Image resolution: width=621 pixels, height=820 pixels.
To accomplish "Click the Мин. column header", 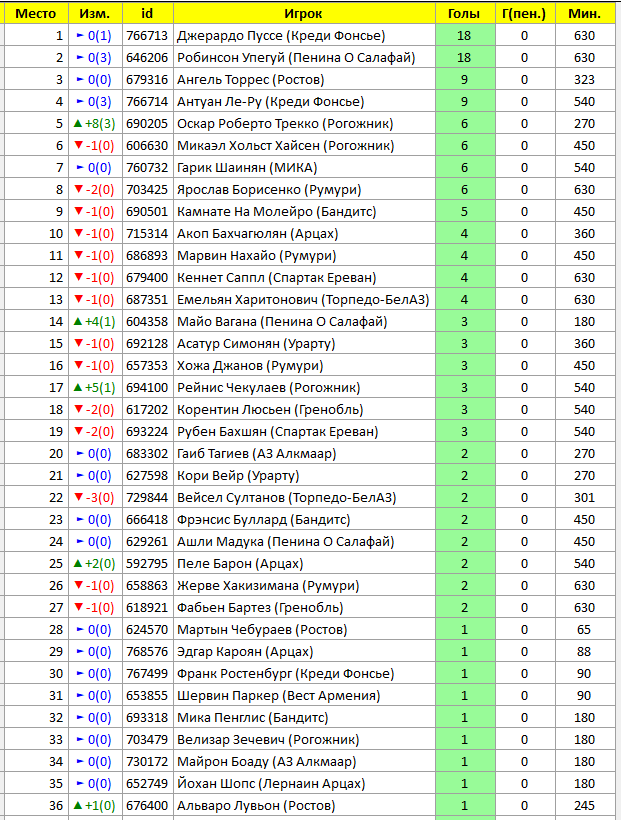I will pos(585,14).
